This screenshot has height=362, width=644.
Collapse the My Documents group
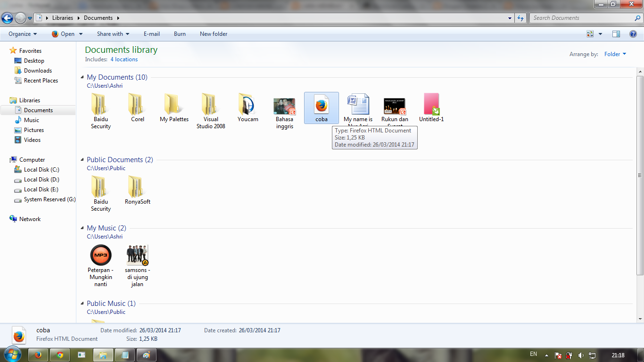click(83, 77)
